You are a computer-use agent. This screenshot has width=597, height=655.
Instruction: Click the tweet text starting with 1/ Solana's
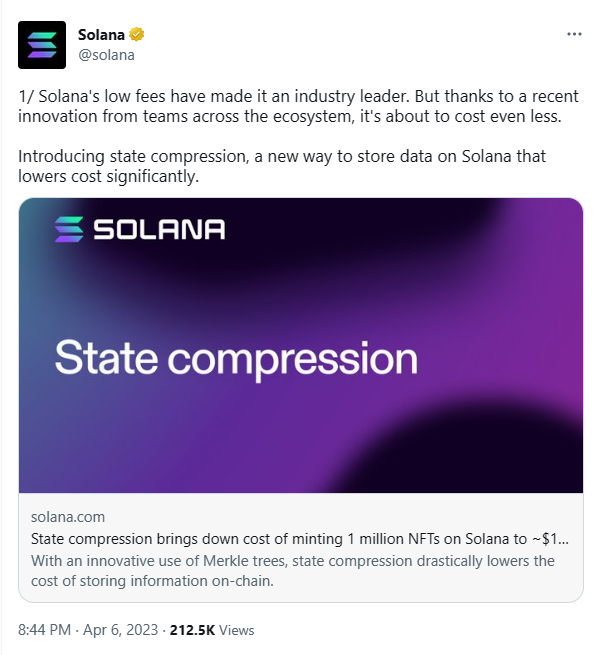(x=298, y=106)
